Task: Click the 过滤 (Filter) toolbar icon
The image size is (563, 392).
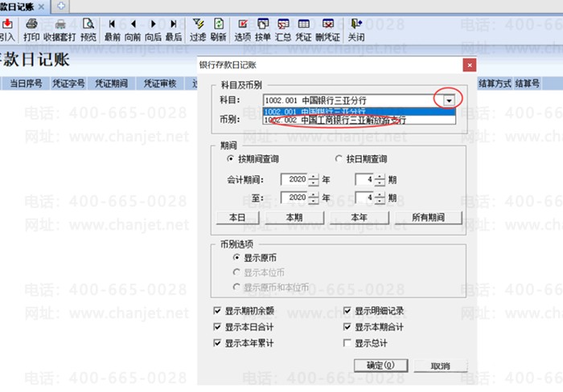Action: pos(198,30)
